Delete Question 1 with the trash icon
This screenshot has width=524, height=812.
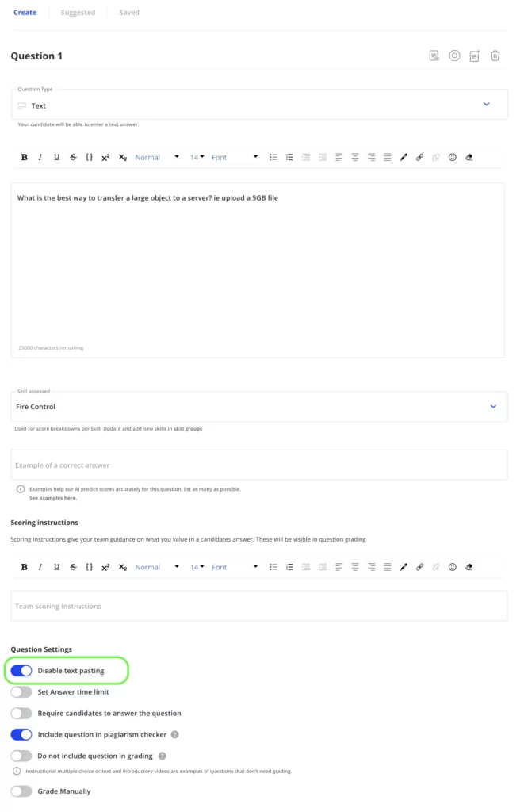coord(495,56)
